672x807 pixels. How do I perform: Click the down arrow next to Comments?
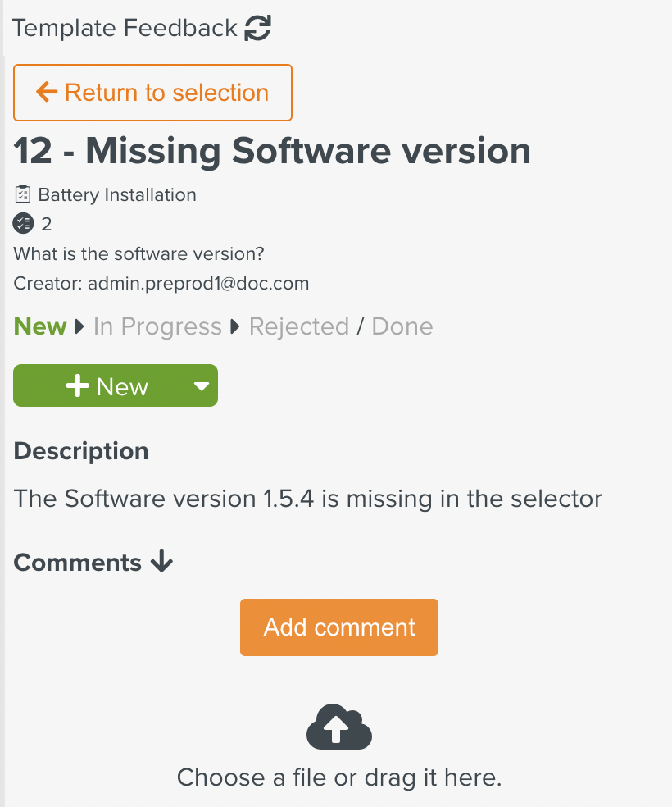(161, 562)
